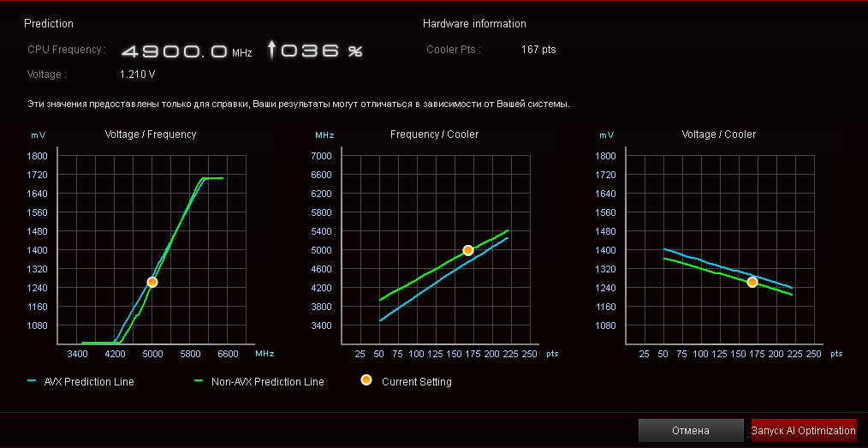Click the Запуск AI Optimization button

coord(803,430)
